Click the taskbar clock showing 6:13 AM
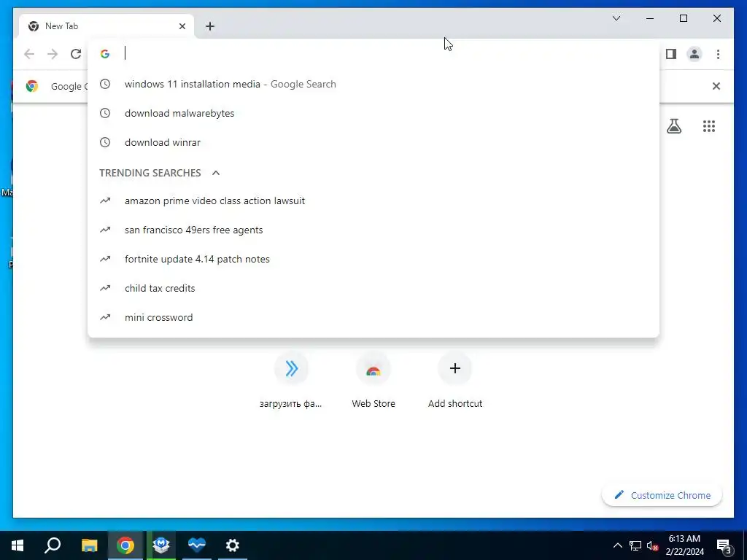This screenshot has width=747, height=560. coord(684,545)
